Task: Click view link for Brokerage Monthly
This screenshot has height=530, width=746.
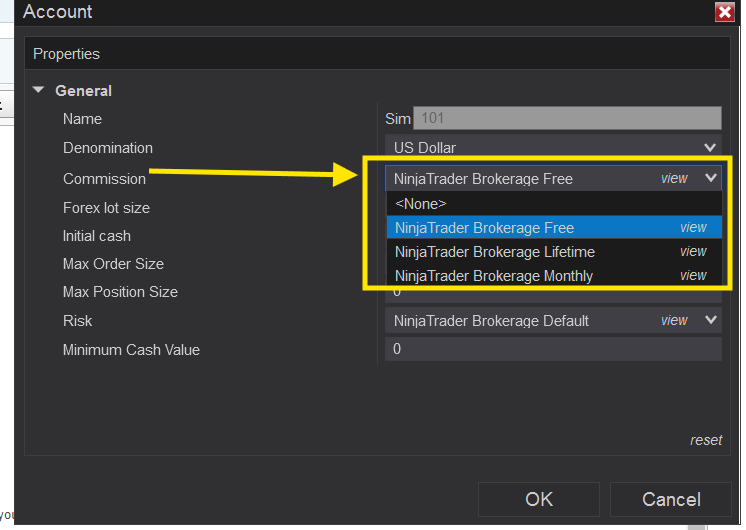Action: coord(693,276)
